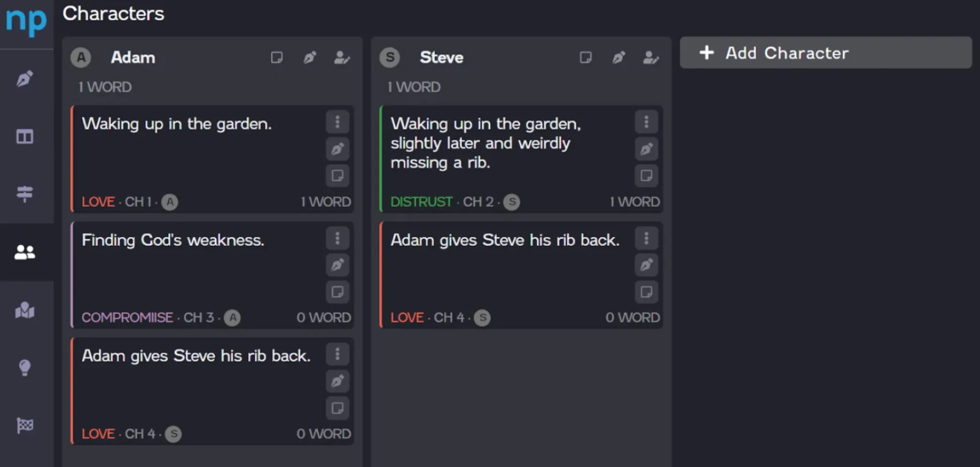Click the Adam character name

[x=133, y=57]
